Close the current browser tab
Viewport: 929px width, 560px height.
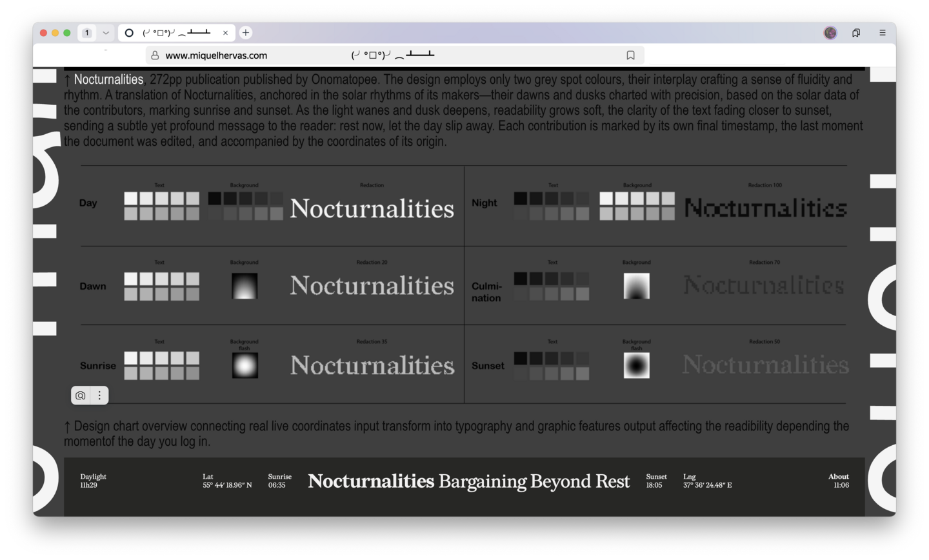tap(225, 33)
